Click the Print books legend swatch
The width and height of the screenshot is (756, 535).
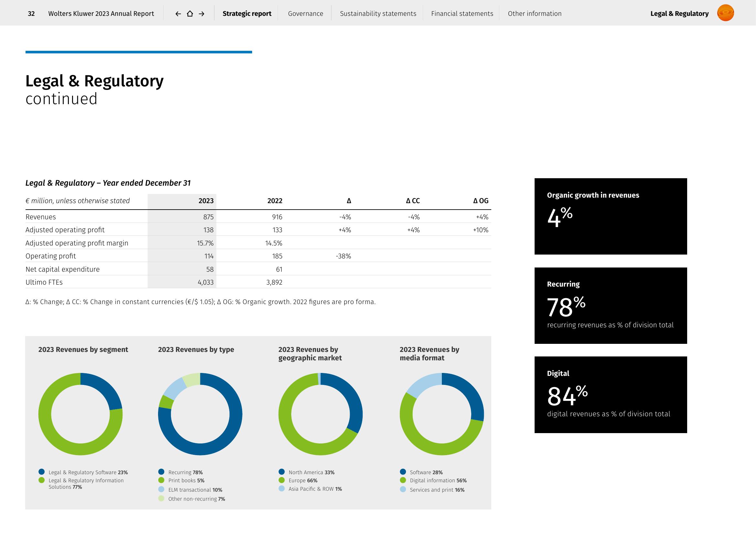point(161,480)
